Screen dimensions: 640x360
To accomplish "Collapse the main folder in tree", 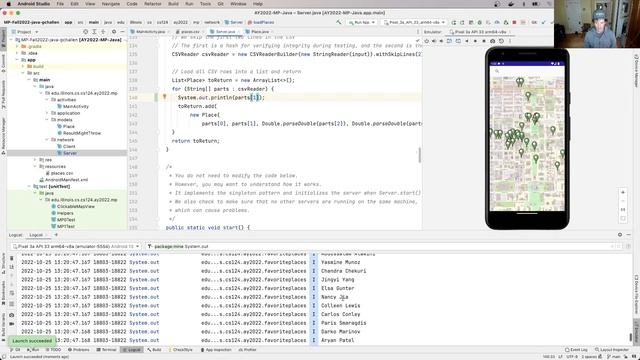I will click(x=29, y=80).
